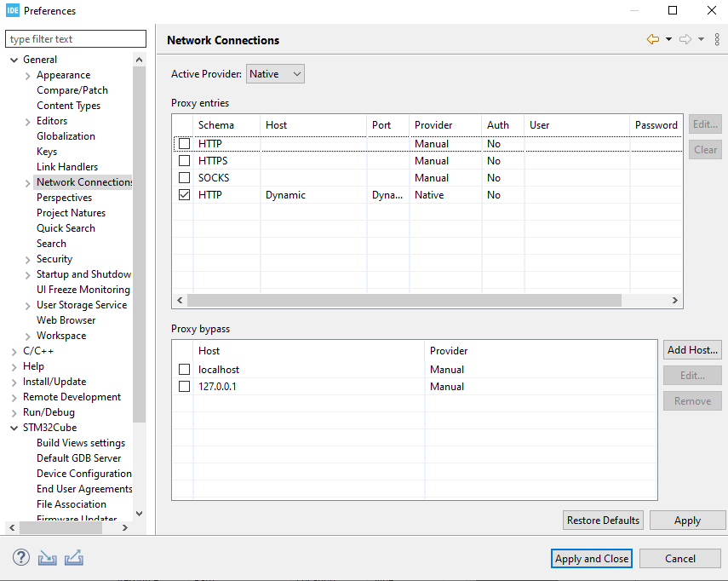The height and width of the screenshot is (581, 728).
Task: Maximize the Preferences window
Action: pyautogui.click(x=673, y=10)
